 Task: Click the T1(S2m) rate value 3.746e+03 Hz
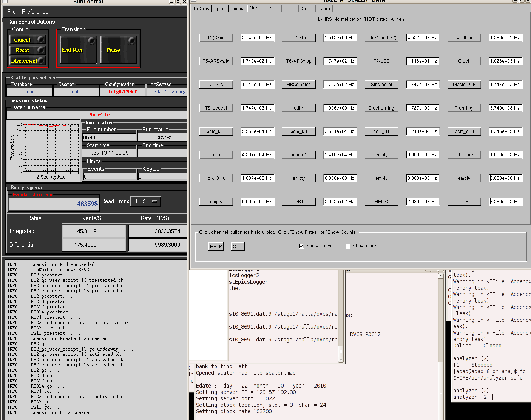(257, 38)
